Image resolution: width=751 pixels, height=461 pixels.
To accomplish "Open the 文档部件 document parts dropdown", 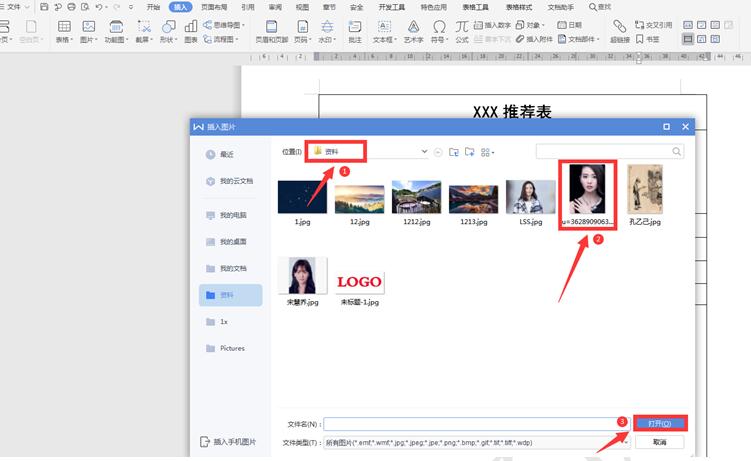I will (579, 39).
